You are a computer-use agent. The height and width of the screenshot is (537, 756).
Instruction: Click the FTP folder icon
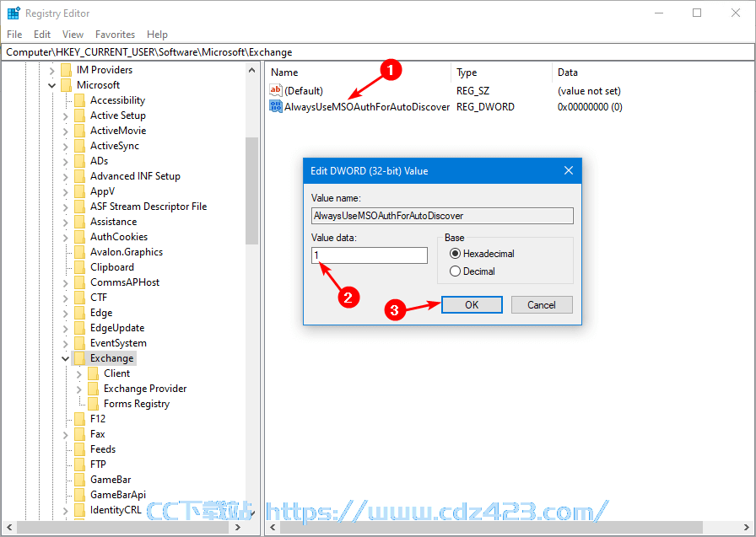pos(79,465)
